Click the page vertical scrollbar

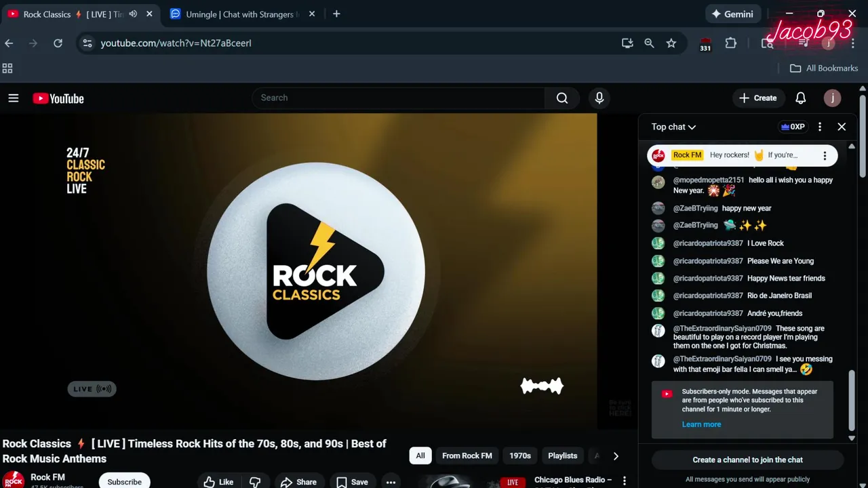pos(863,136)
